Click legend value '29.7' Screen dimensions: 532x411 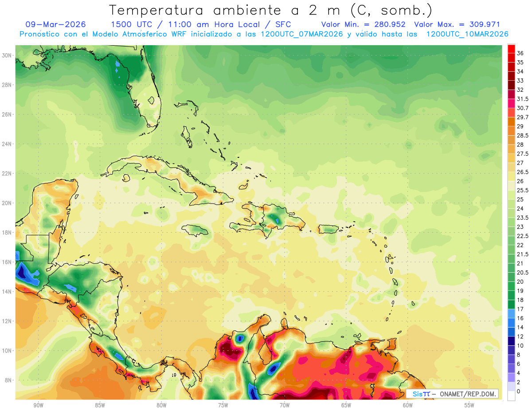(523, 117)
